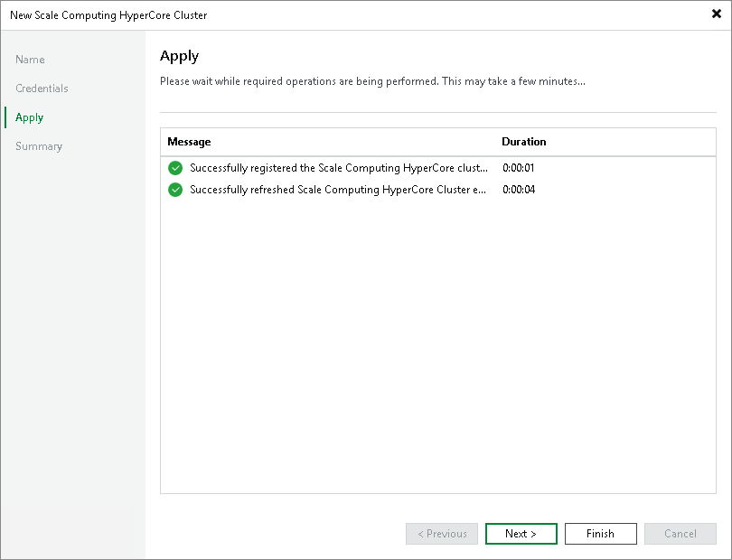The width and height of the screenshot is (732, 560).
Task: Go to the Name wizard step
Action: pos(30,60)
